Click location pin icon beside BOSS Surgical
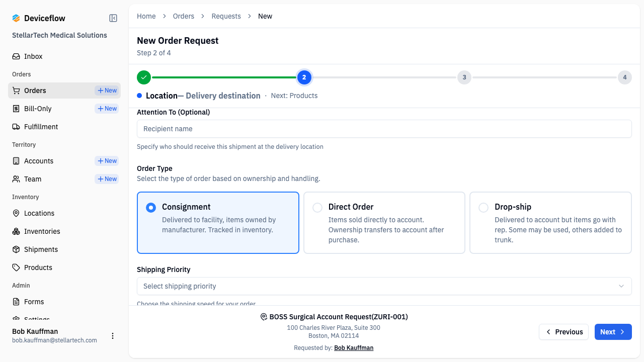Screen dimensions: 644x362 (264, 317)
